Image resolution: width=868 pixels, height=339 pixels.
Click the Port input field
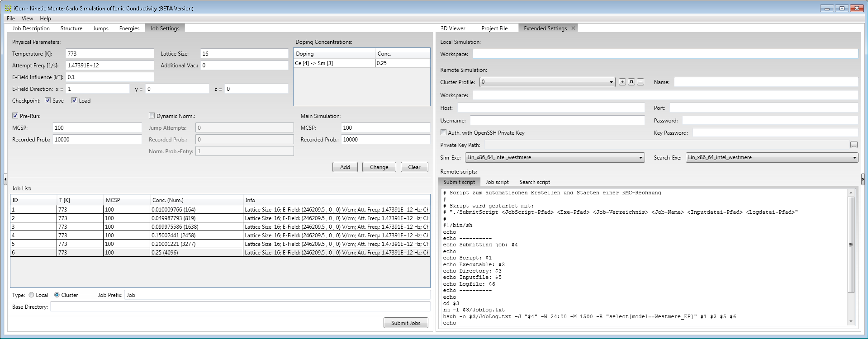click(764, 108)
